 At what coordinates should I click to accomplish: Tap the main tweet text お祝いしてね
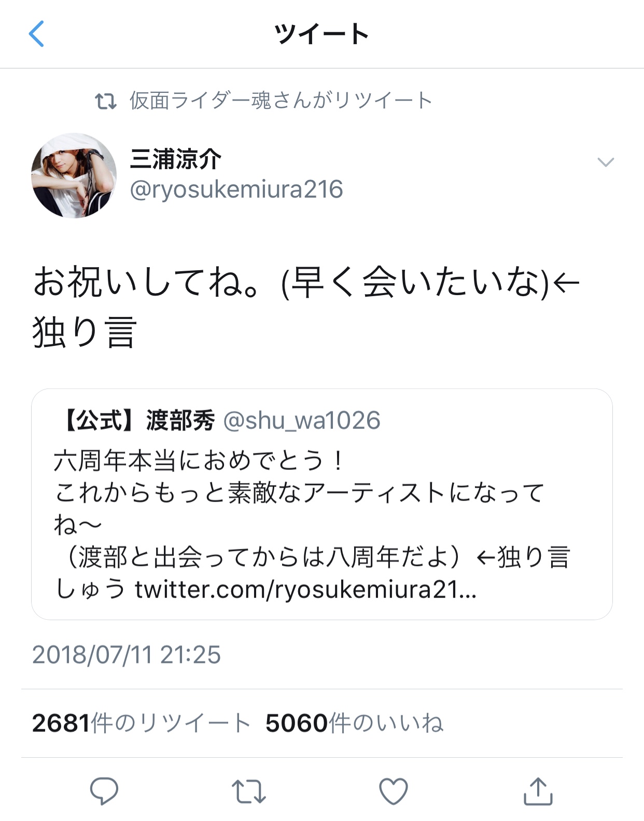(x=306, y=306)
